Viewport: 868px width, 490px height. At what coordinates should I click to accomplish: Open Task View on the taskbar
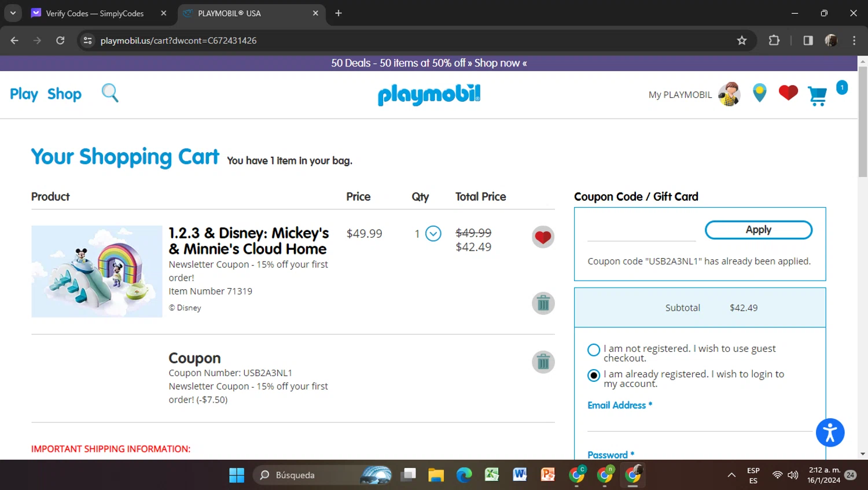tap(409, 475)
